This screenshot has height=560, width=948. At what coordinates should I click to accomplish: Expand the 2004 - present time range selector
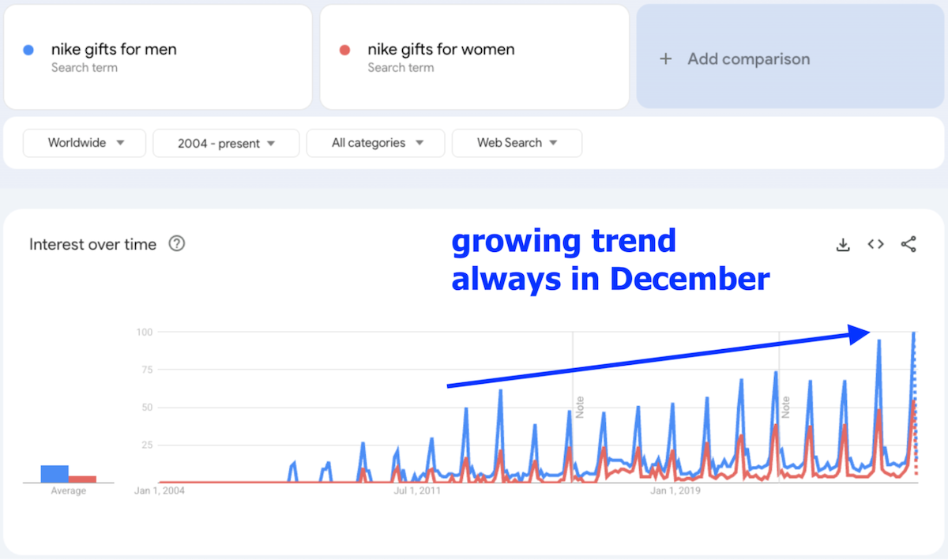[226, 143]
